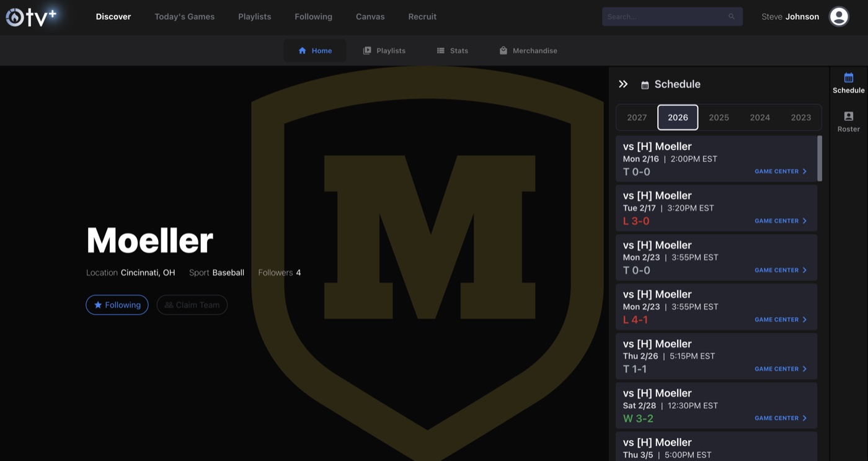Open the Schedule sidebar icon
The image size is (868, 461).
(849, 83)
